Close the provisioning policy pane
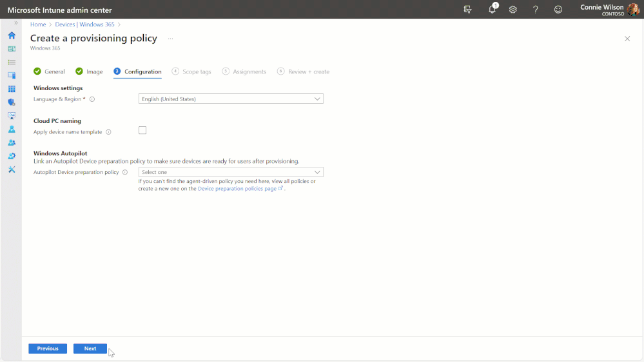 (x=627, y=39)
